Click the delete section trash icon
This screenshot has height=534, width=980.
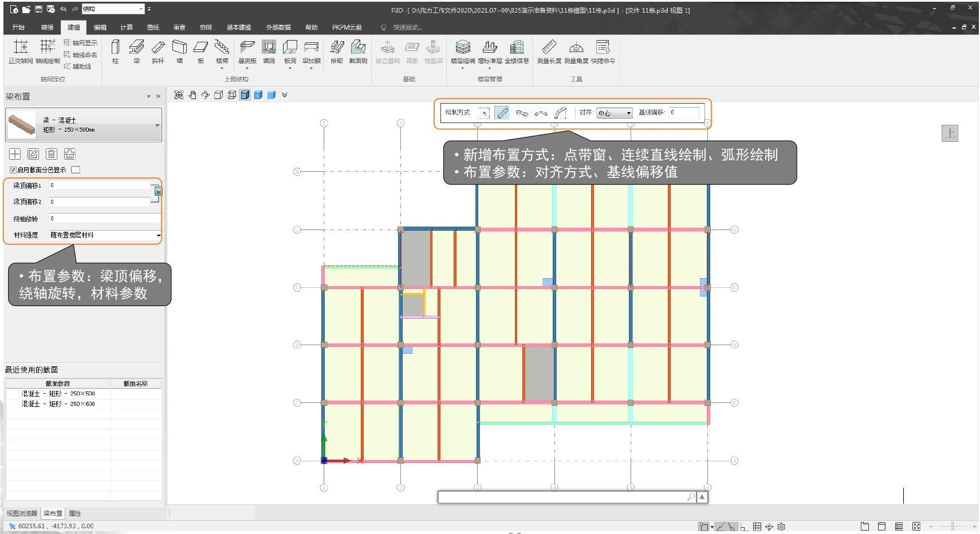52,154
